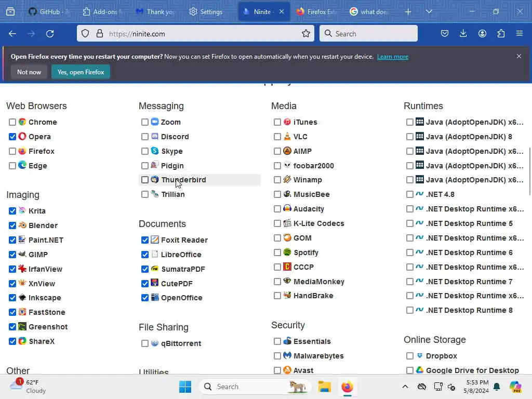Switch to the GitHub tab

[x=48, y=11]
